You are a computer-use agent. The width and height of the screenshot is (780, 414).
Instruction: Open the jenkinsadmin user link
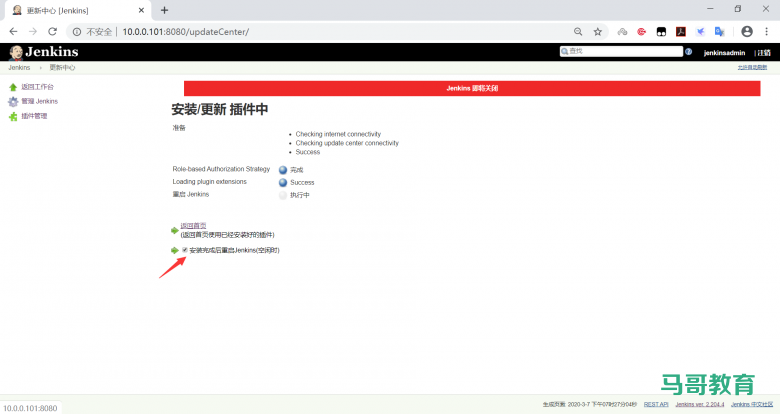pyautogui.click(x=724, y=52)
